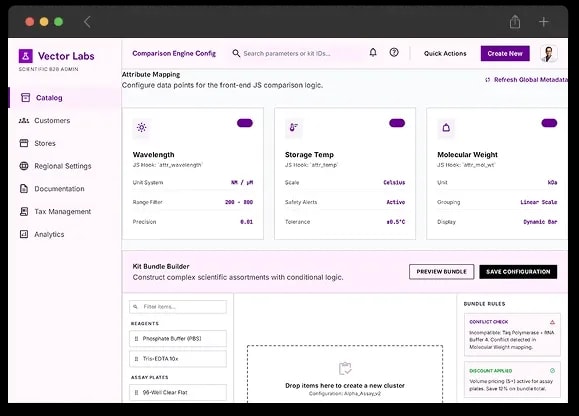
Task: Click the browser back arrow
Action: [87, 22]
